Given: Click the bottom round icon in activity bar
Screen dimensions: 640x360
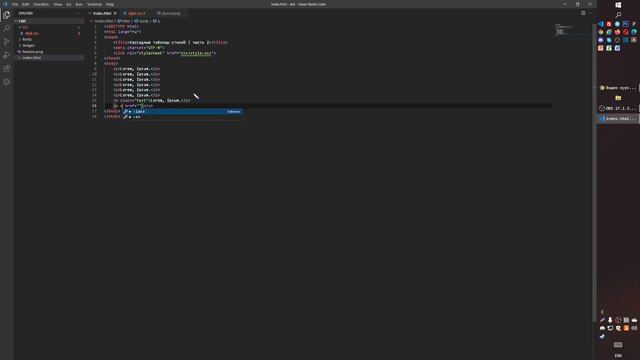Looking at the screenshot, I should (x=7, y=82).
